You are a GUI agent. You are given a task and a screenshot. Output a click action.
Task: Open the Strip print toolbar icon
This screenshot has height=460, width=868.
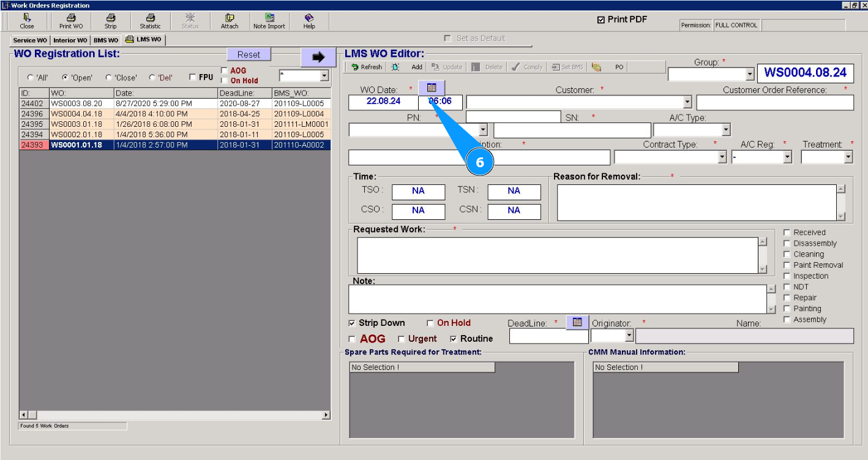click(110, 21)
